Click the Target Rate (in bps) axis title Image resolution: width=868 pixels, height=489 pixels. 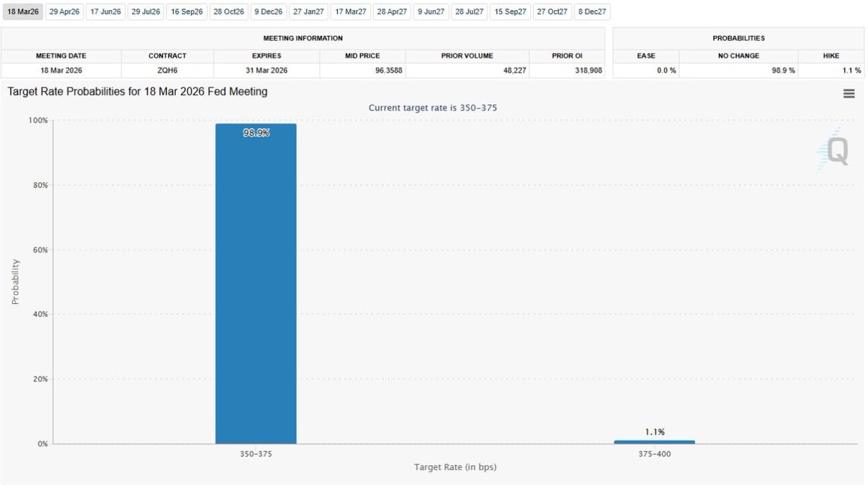(455, 467)
